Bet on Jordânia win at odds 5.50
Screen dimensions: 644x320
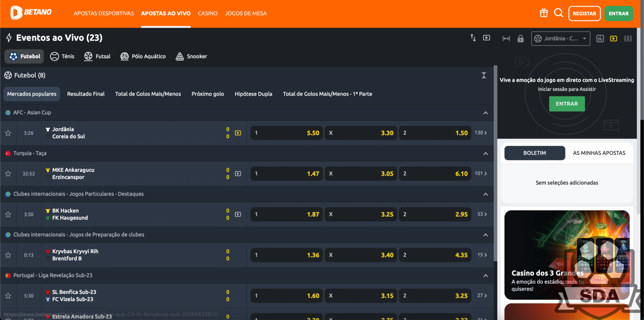287,133
